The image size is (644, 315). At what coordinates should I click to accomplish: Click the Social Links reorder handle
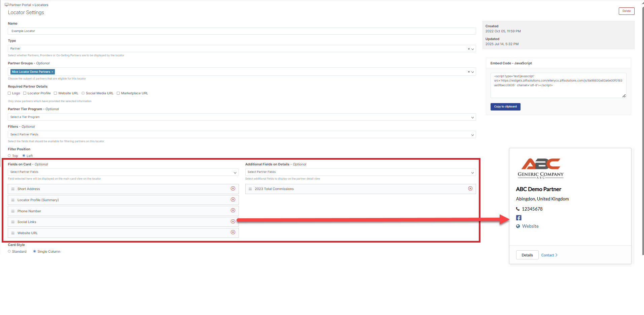[13, 222]
